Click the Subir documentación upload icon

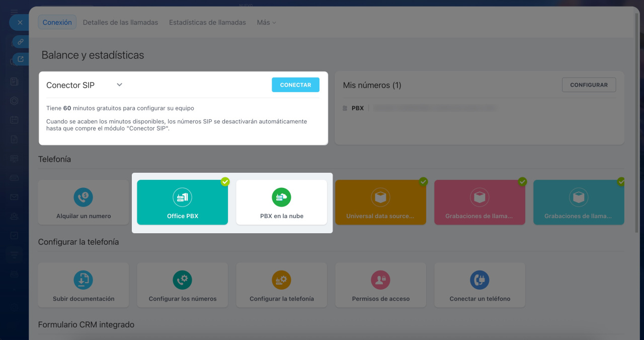click(x=83, y=280)
